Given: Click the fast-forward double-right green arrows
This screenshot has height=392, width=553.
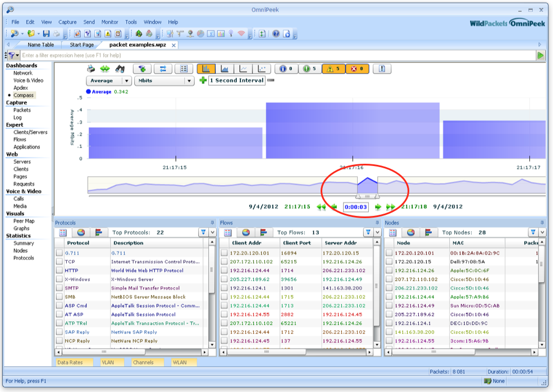Looking at the screenshot, I should [x=390, y=207].
